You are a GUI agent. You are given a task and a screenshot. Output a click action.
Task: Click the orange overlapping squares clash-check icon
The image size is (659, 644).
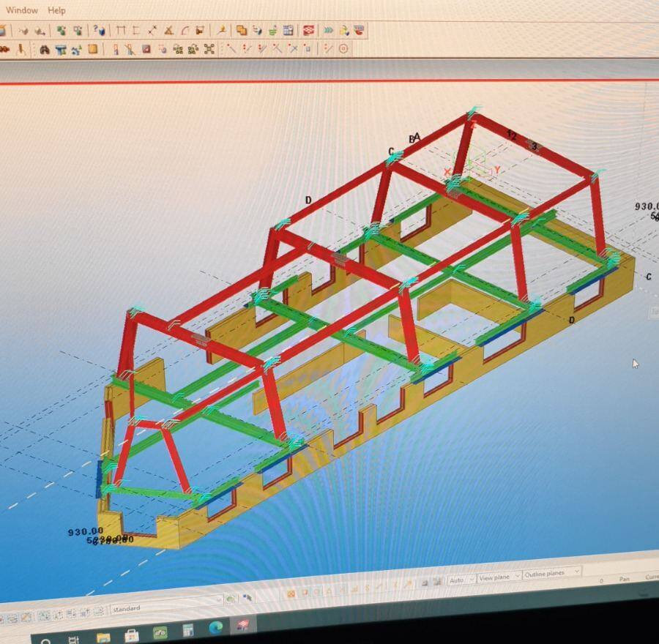[241, 30]
